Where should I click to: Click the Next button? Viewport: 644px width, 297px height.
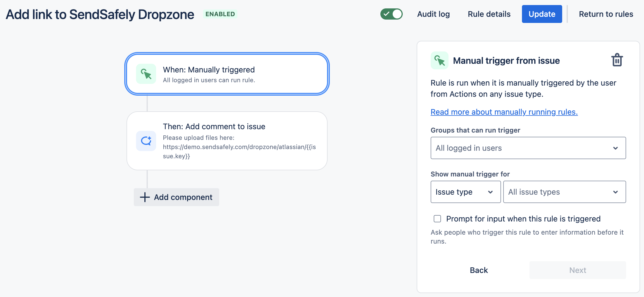click(578, 270)
